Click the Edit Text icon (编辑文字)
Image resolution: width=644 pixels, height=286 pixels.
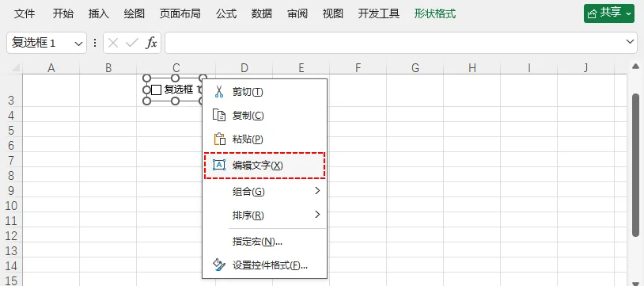point(219,165)
